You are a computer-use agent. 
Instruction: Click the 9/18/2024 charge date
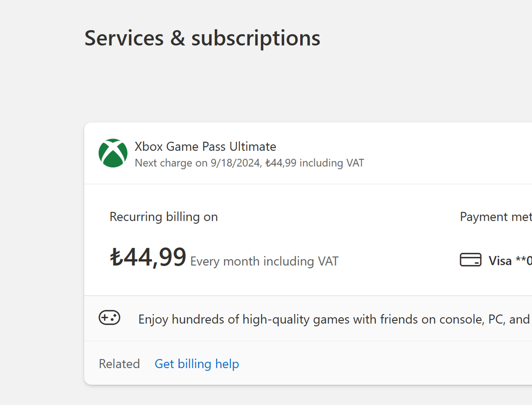236,163
